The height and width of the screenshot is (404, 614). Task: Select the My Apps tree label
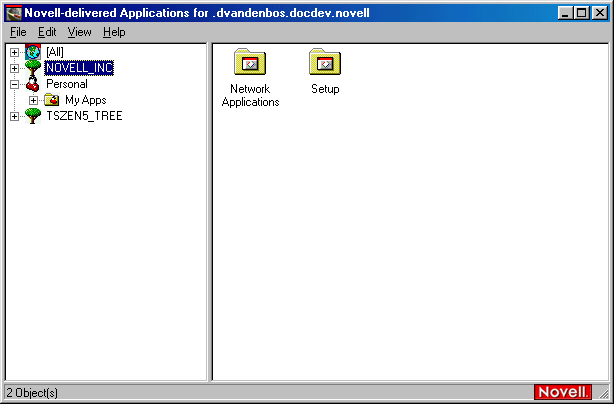pyautogui.click(x=86, y=100)
